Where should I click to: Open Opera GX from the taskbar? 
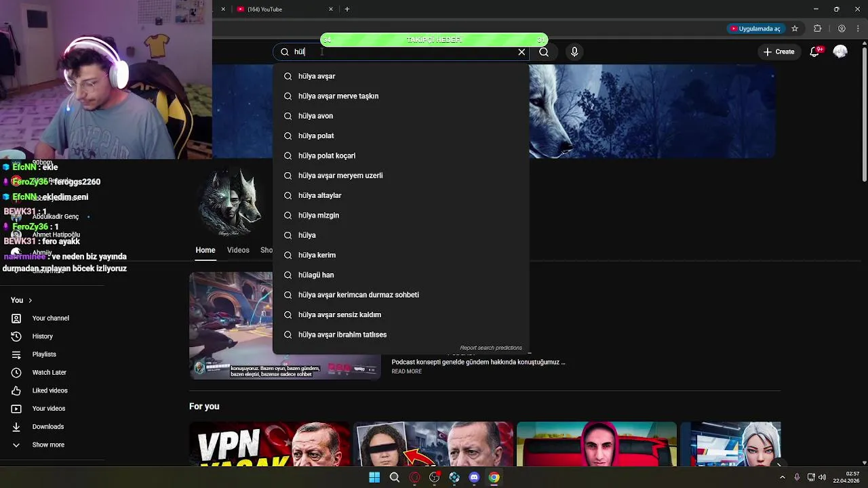tap(414, 477)
